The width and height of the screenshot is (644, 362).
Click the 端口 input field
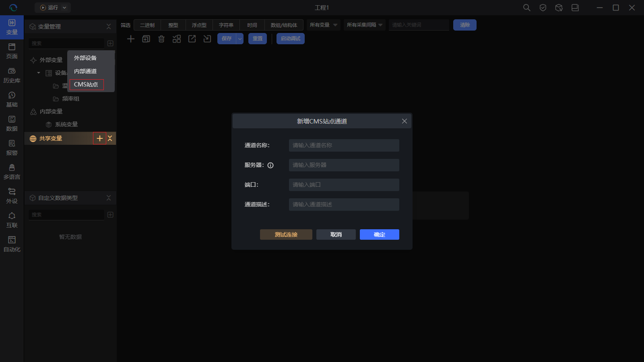pos(344,185)
